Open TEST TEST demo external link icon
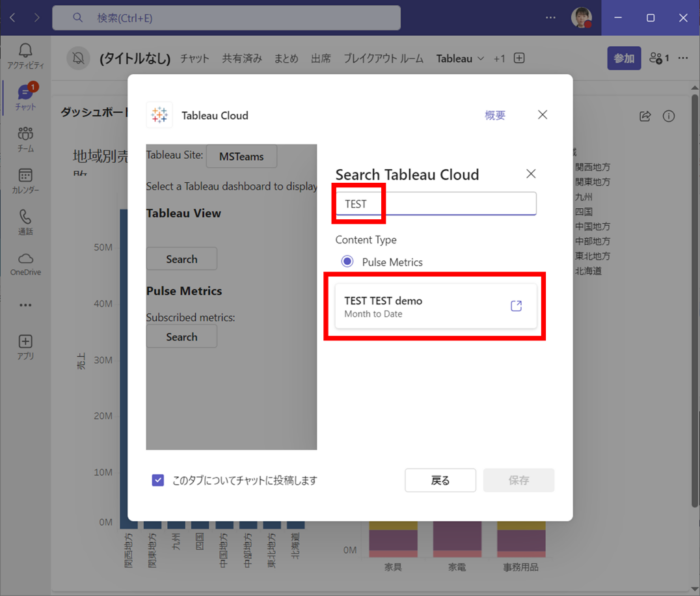Viewport: 700px width, 596px height. [x=516, y=306]
